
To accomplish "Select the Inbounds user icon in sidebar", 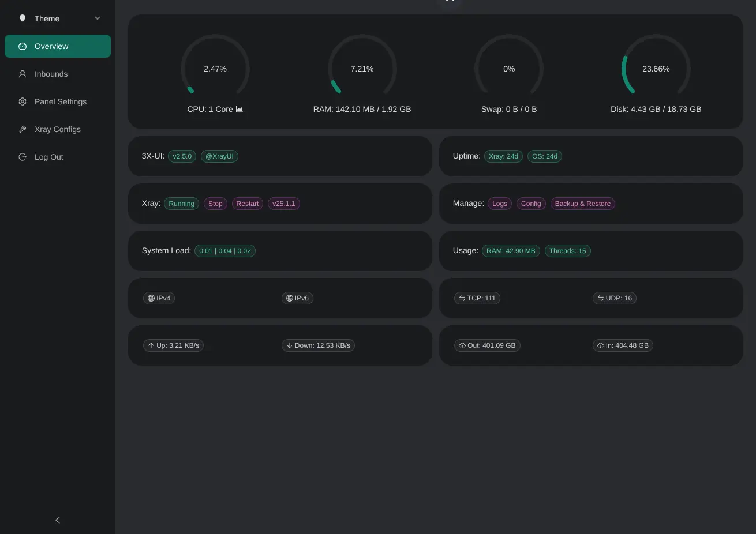I will click(23, 74).
